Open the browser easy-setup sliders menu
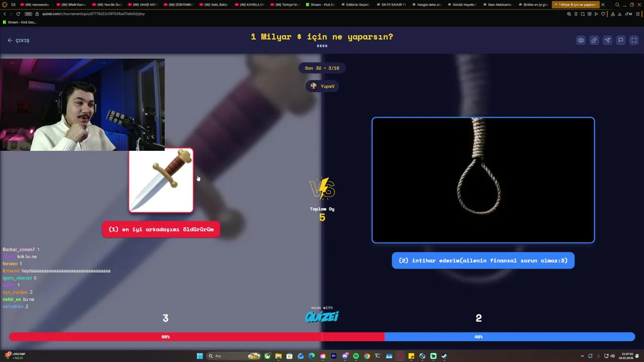Image resolution: width=644 pixels, height=362 pixels. [x=638, y=14]
